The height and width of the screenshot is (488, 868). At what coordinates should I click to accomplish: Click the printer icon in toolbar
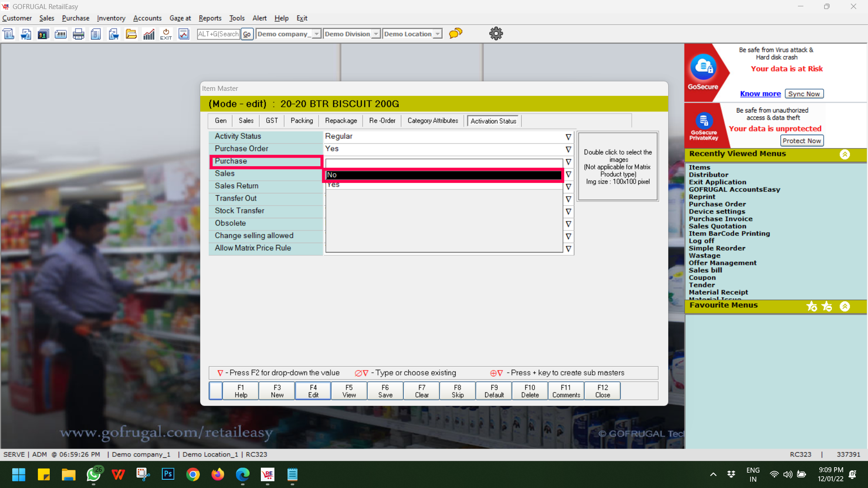click(78, 34)
